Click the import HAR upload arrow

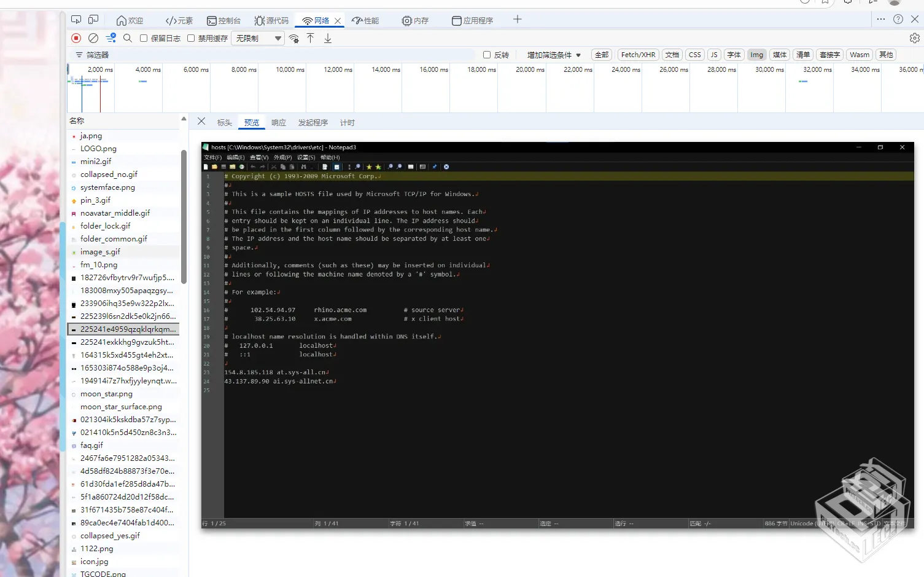point(311,38)
